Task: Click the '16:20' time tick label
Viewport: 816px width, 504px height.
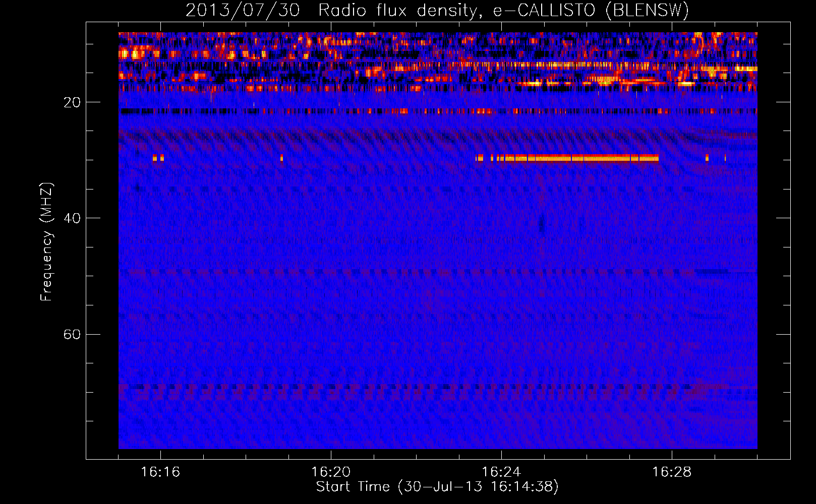Action: point(331,472)
